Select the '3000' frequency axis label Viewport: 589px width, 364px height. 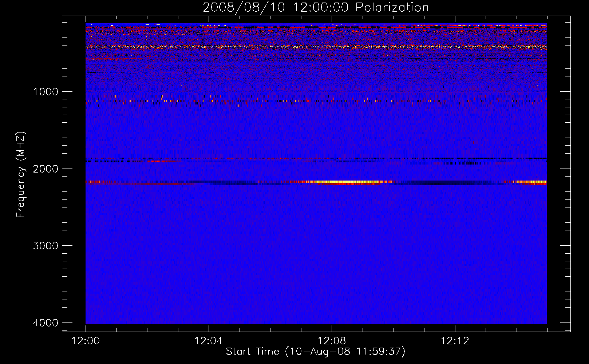46,246
